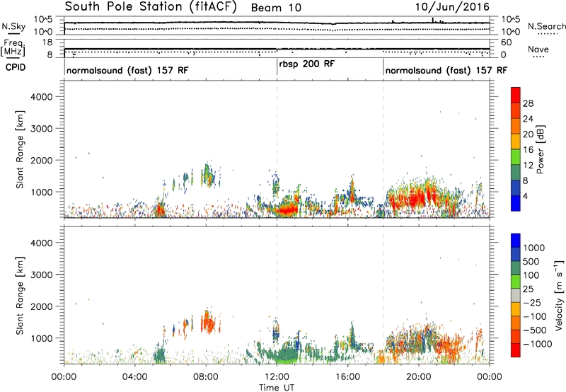Click the 'N.Search' legend label
The width and height of the screenshot is (566, 392).
click(x=547, y=26)
